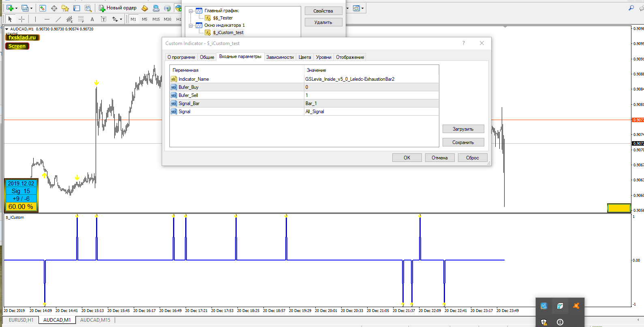Viewport: 644px width, 327px height.
Task: Switch to the M5 timeframe
Action: 145,19
